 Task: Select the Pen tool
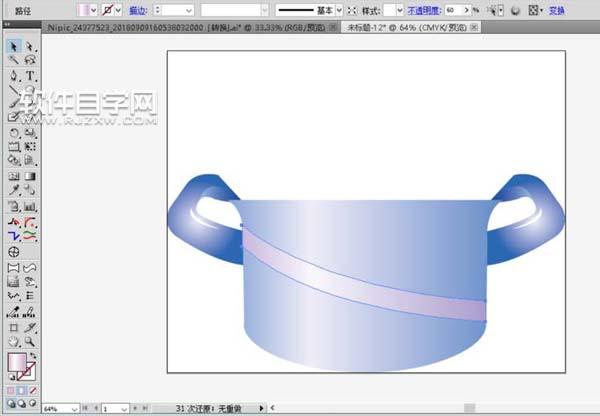[14, 76]
